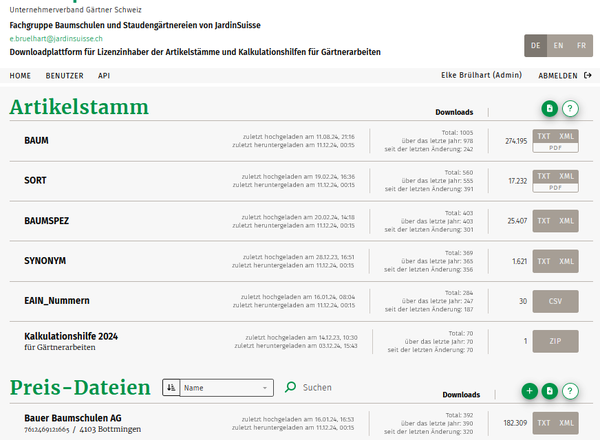Viewport: 600px width, 440px height.
Task: Select the SORT row title
Action: [35, 180]
